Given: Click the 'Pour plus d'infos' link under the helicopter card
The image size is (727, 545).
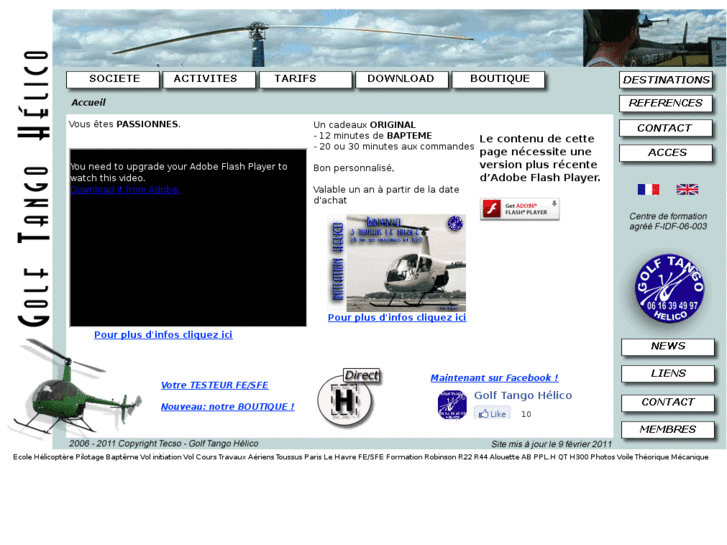Looking at the screenshot, I should [x=397, y=317].
